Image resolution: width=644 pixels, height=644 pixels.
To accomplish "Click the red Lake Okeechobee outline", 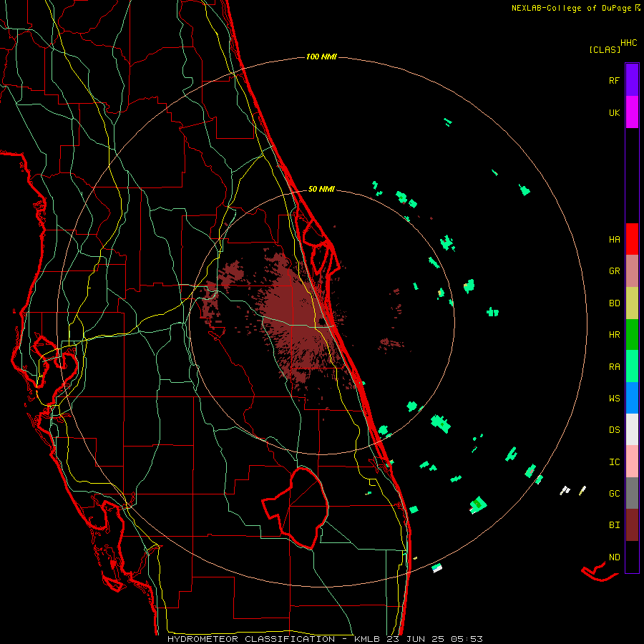I will [296, 508].
